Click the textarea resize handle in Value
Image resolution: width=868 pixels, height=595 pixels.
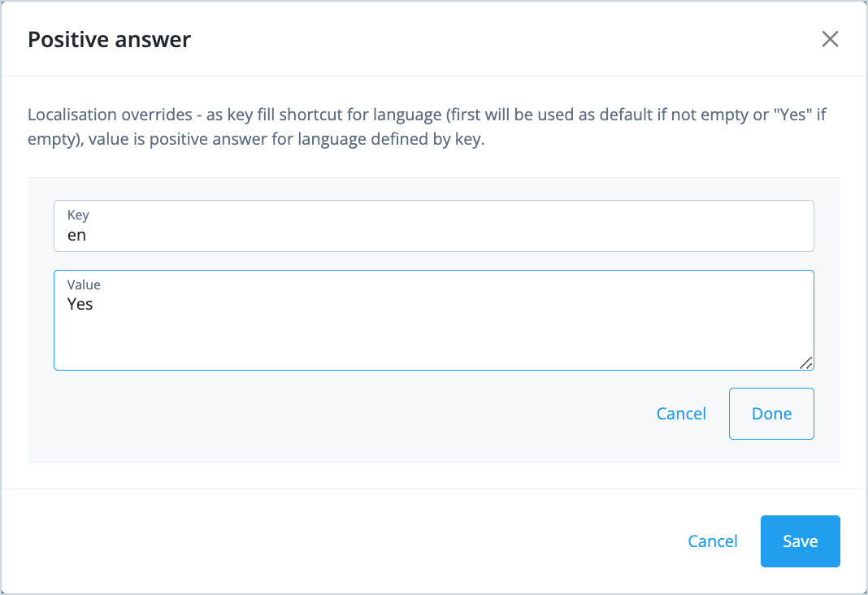pyautogui.click(x=806, y=363)
